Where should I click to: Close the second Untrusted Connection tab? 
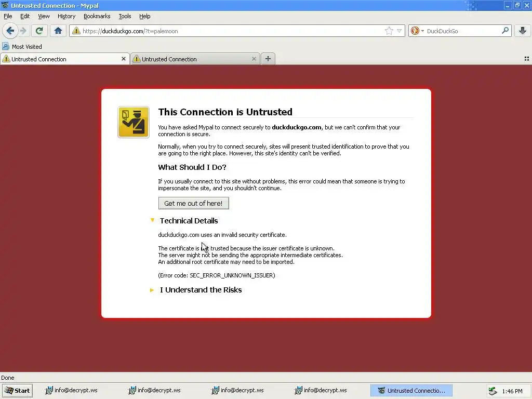(x=254, y=59)
